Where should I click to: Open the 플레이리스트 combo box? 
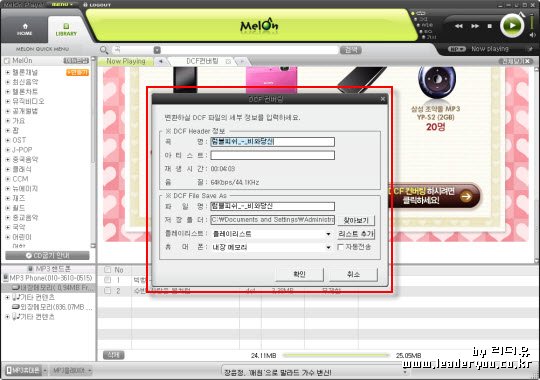coord(272,234)
